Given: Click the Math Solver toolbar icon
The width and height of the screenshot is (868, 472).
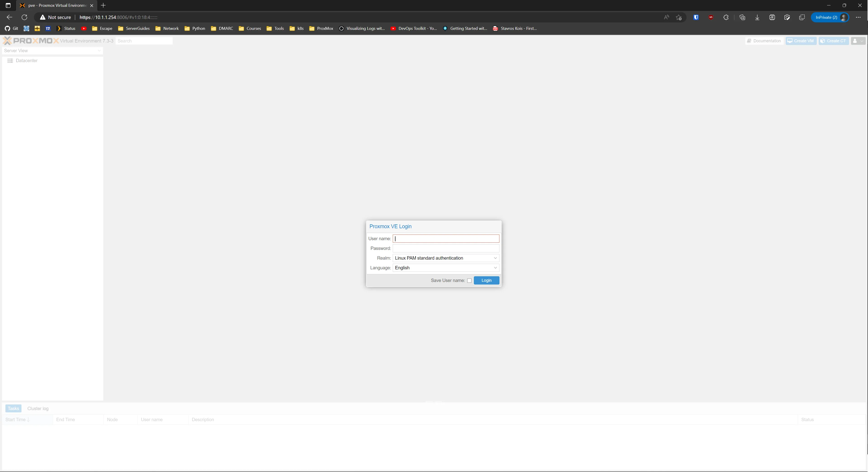Looking at the screenshot, I should 772,17.
